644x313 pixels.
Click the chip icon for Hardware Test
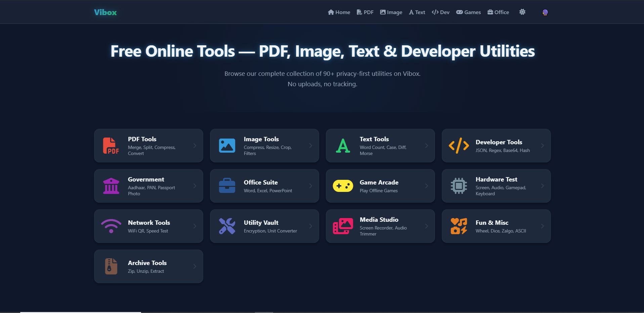point(459,186)
